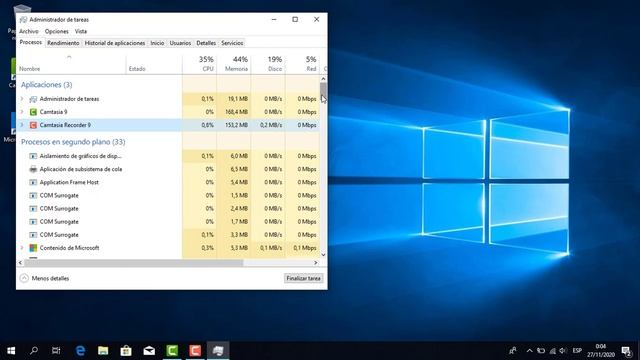Switch to red Camtasia Recorder taskbar icon
640x360 pixels.
[195, 351]
